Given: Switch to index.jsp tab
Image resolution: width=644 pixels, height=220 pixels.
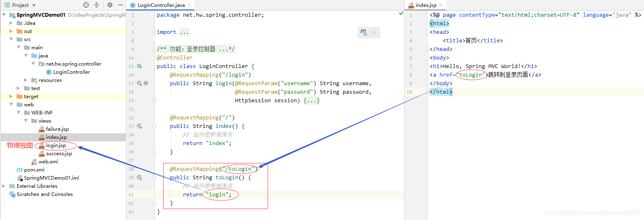Looking at the screenshot, I should (x=426, y=5).
